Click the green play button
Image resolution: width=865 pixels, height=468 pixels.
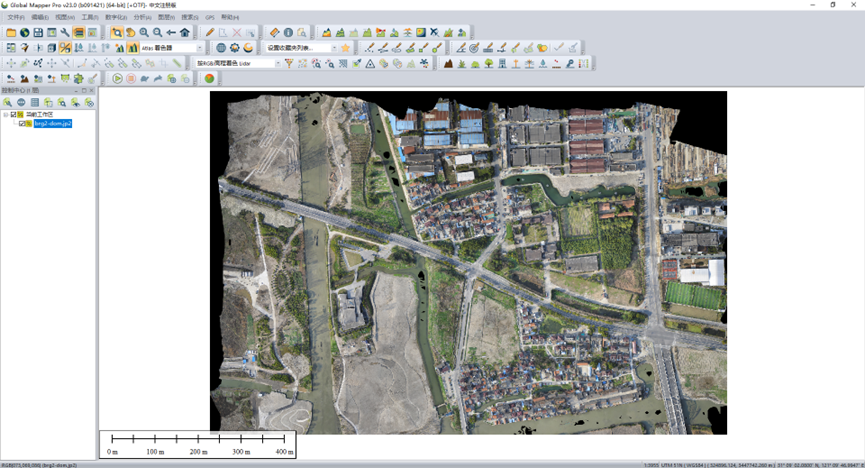pyautogui.click(x=117, y=79)
